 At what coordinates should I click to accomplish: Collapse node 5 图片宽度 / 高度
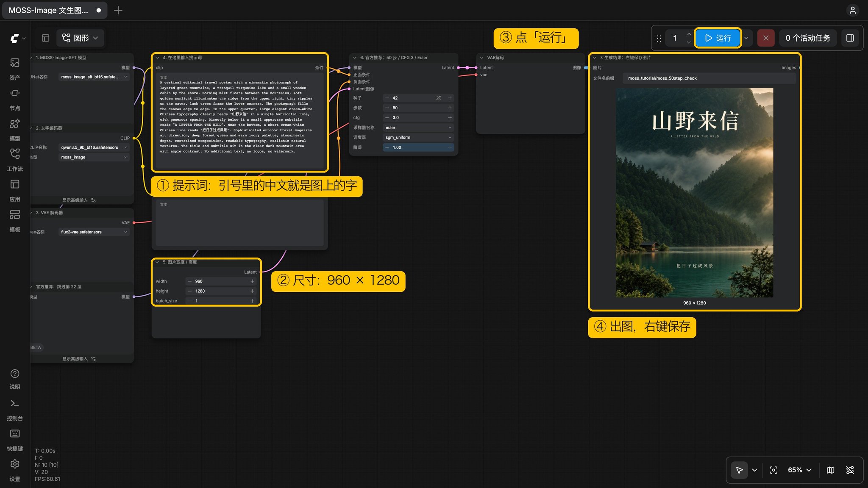click(x=157, y=262)
